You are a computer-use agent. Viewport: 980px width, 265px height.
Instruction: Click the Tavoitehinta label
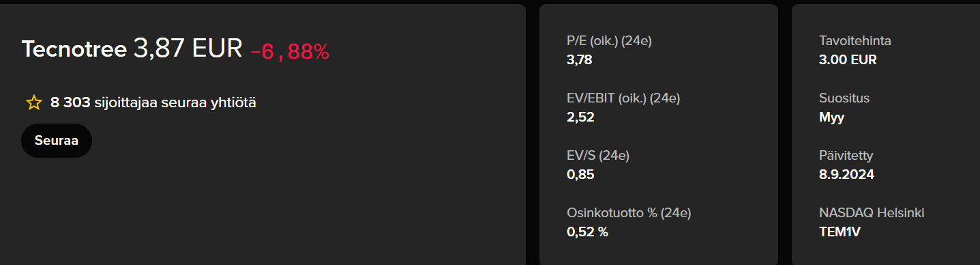[x=855, y=41]
